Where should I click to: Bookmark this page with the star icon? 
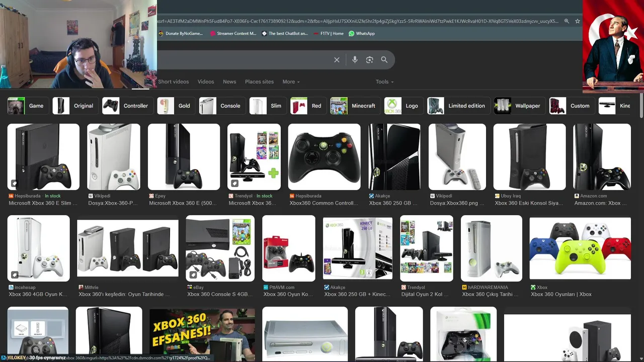point(578,21)
